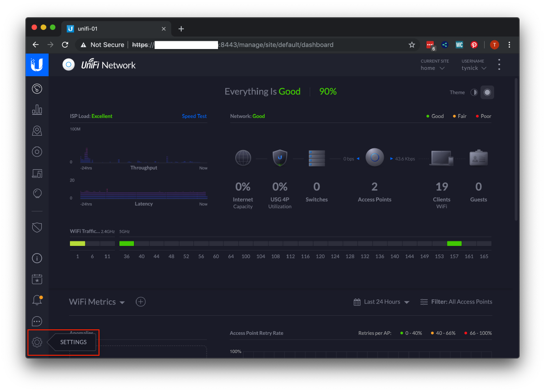This screenshot has height=392, width=545.
Task: Click the Access Point Retry Rate heading
Action: (257, 333)
